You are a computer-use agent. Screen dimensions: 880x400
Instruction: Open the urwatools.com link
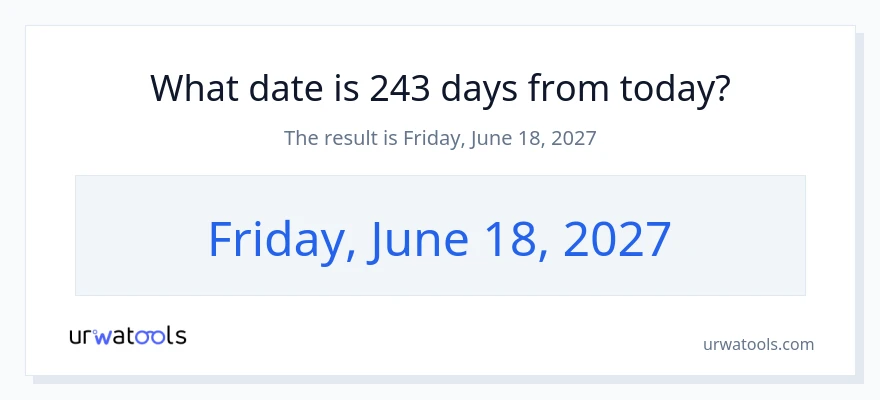[x=758, y=344]
